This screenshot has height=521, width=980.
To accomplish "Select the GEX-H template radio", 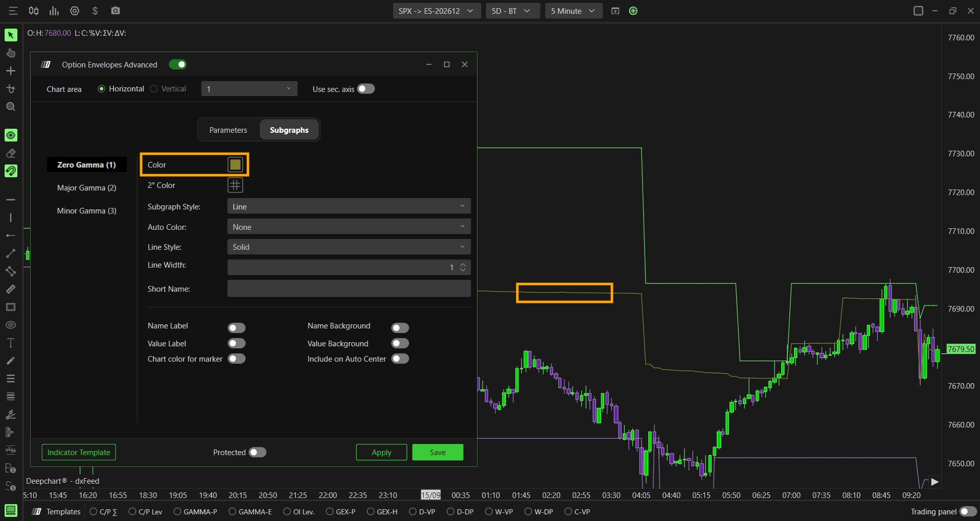I will click(x=371, y=511).
